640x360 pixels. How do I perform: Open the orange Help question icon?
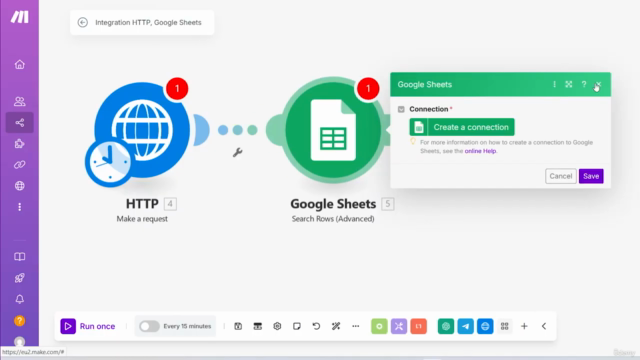(20, 321)
